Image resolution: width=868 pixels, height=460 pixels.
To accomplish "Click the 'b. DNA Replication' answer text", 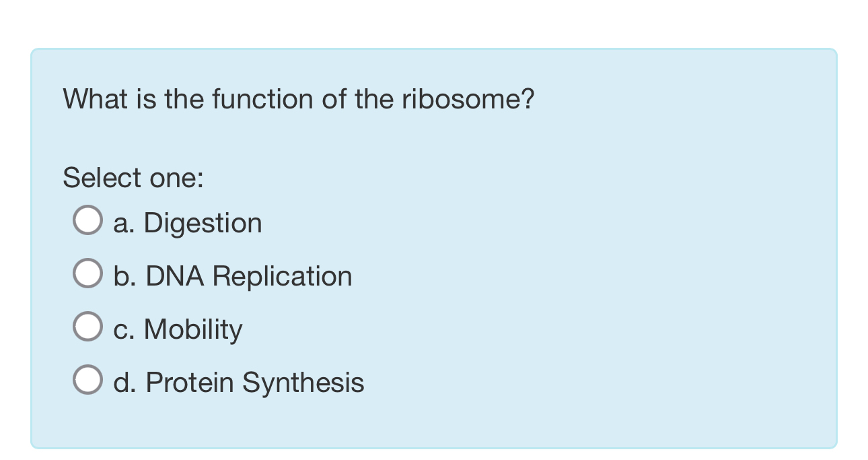I will tap(232, 275).
